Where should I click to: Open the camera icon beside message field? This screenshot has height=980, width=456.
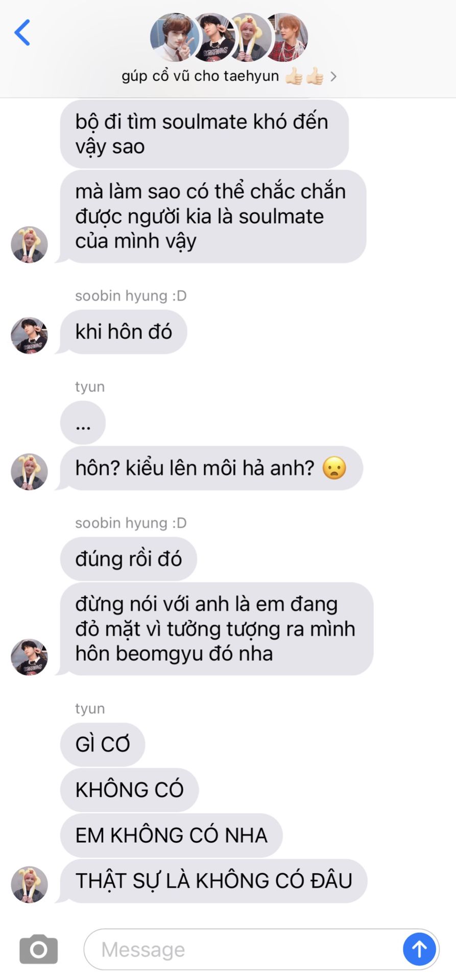click(38, 949)
